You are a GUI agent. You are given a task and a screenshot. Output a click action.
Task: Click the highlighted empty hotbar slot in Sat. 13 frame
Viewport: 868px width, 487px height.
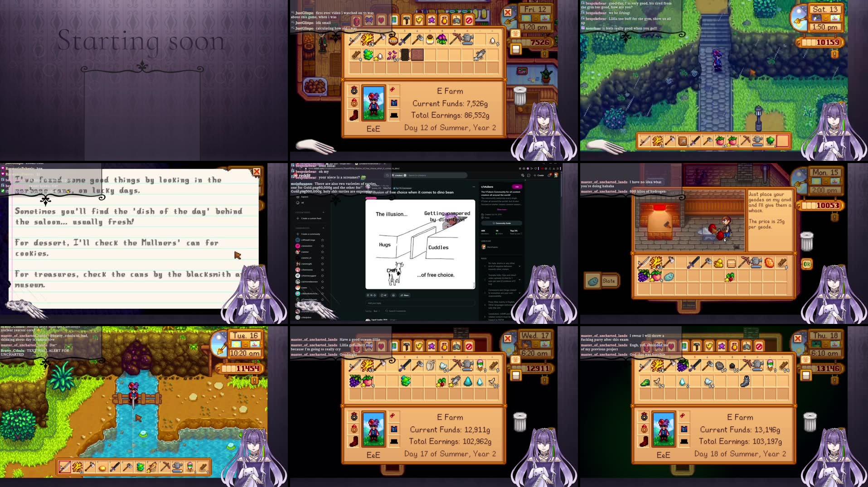coord(783,141)
